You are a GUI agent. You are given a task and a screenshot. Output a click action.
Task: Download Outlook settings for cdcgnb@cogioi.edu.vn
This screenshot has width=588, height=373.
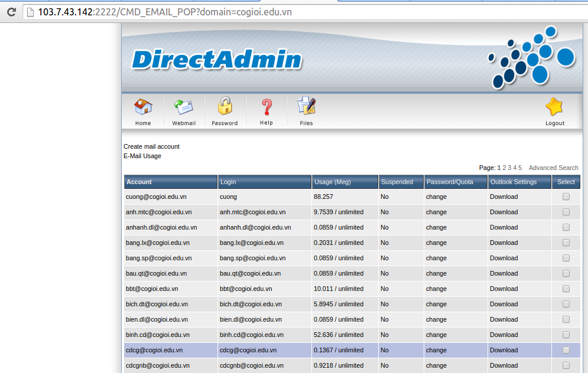pyautogui.click(x=503, y=365)
